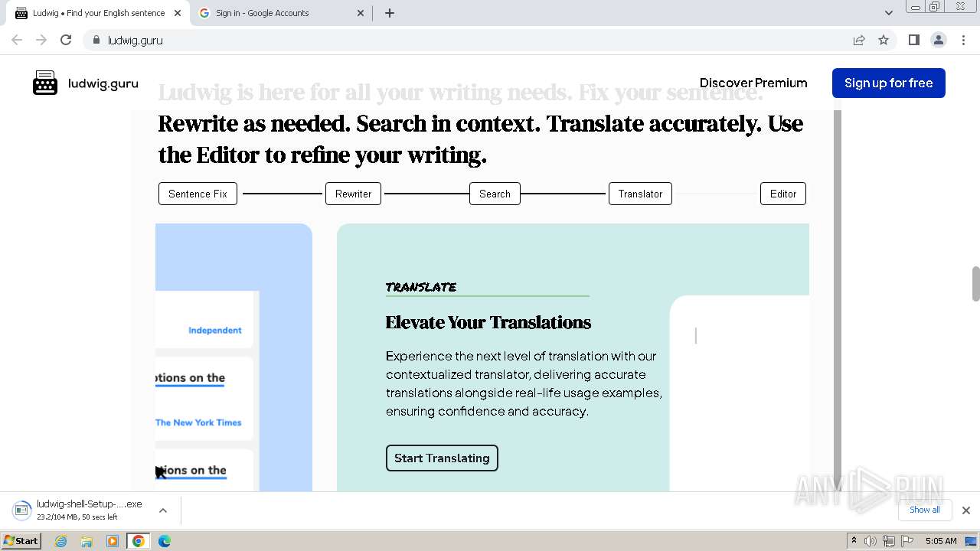Open File Explorer from the taskbar
The height and width of the screenshot is (551, 980).
point(87,541)
